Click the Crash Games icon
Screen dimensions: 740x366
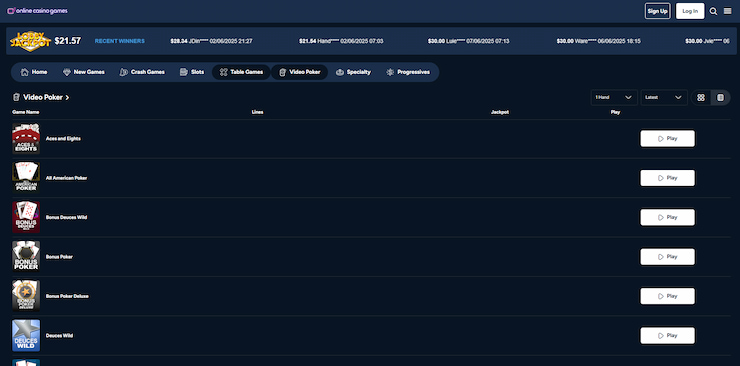click(124, 72)
